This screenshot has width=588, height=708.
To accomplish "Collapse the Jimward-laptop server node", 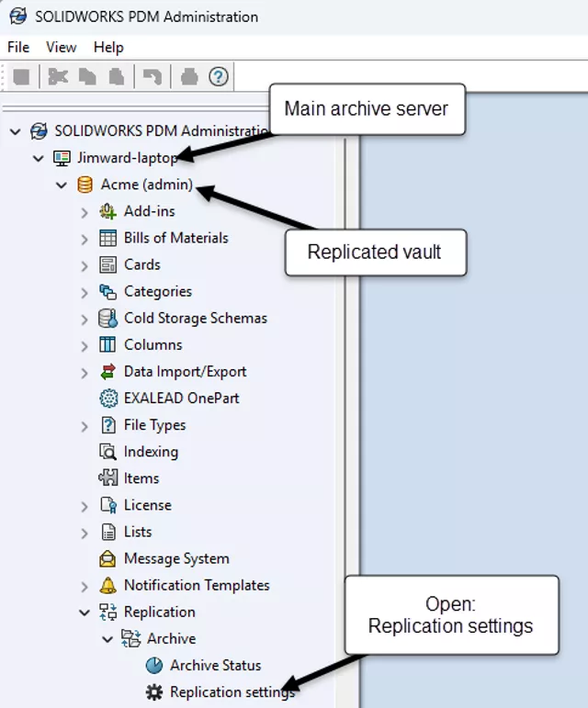I will pyautogui.click(x=39, y=159).
